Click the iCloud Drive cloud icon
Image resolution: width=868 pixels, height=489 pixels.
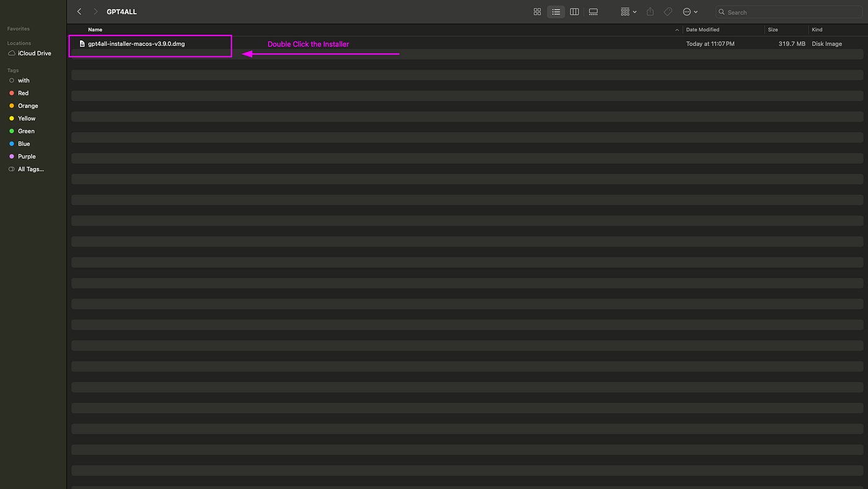[12, 53]
